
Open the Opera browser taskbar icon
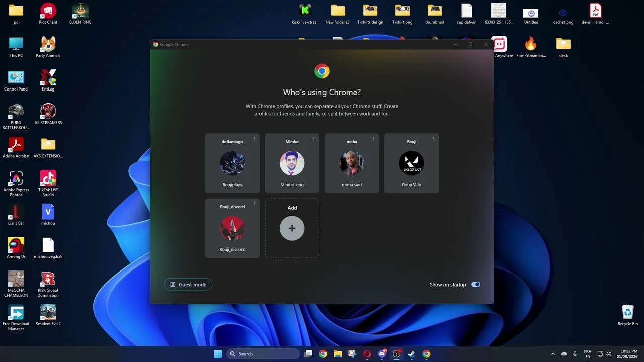click(367, 354)
